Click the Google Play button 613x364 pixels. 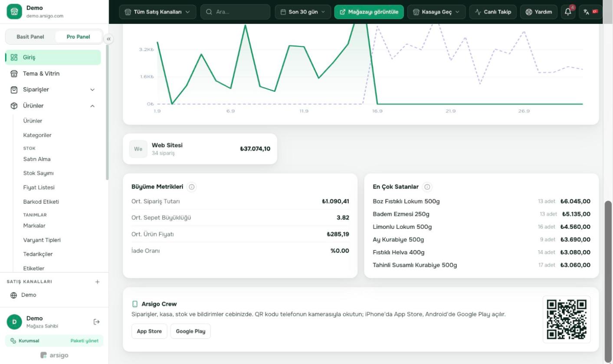(190, 331)
